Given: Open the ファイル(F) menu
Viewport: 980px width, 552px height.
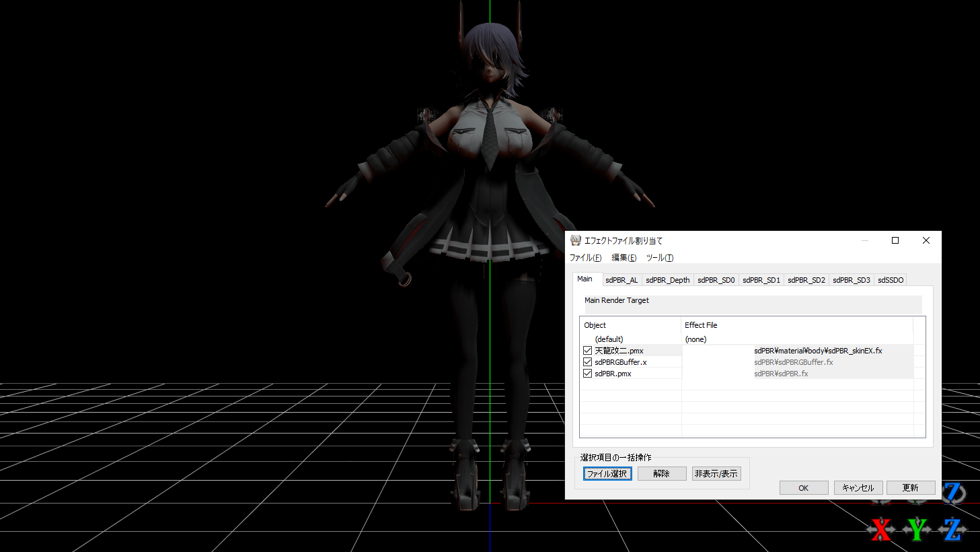Looking at the screenshot, I should pyautogui.click(x=585, y=258).
